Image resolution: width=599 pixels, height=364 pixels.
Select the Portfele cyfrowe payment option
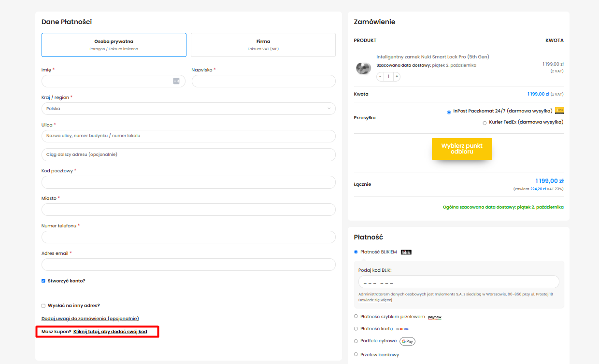pos(356,341)
